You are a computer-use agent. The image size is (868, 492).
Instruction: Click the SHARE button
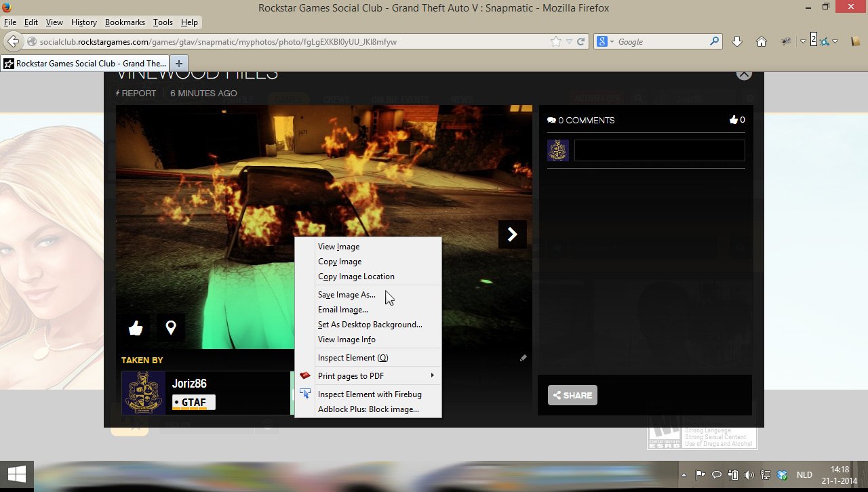572,395
